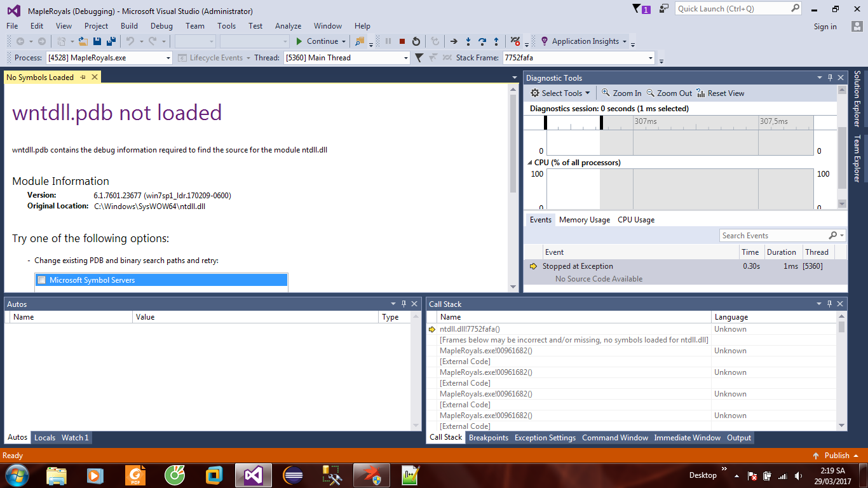Open the Select Tools dropdown

[560, 93]
